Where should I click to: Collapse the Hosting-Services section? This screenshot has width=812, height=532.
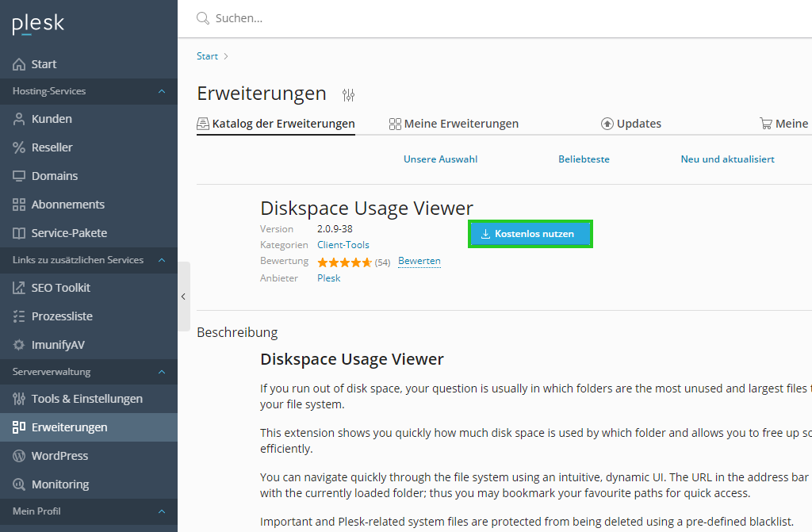tap(162, 91)
